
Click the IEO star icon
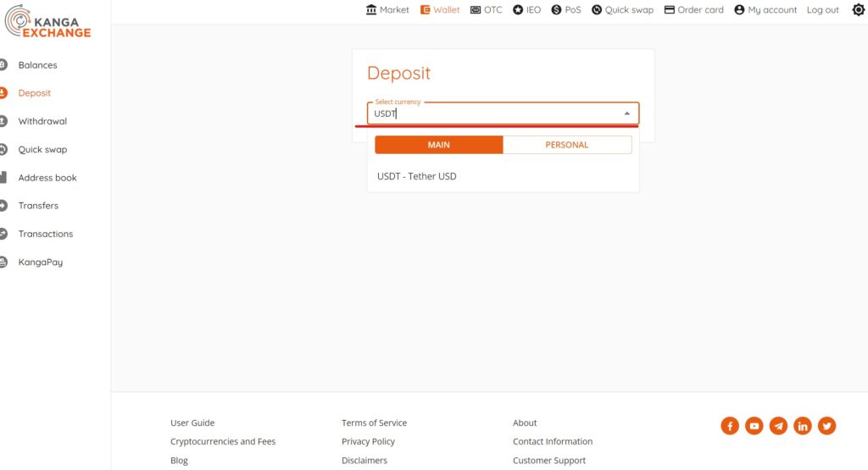pos(518,10)
